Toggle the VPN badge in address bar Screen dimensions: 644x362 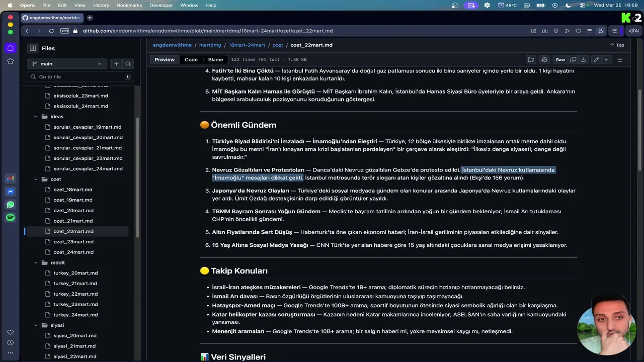coord(64,31)
